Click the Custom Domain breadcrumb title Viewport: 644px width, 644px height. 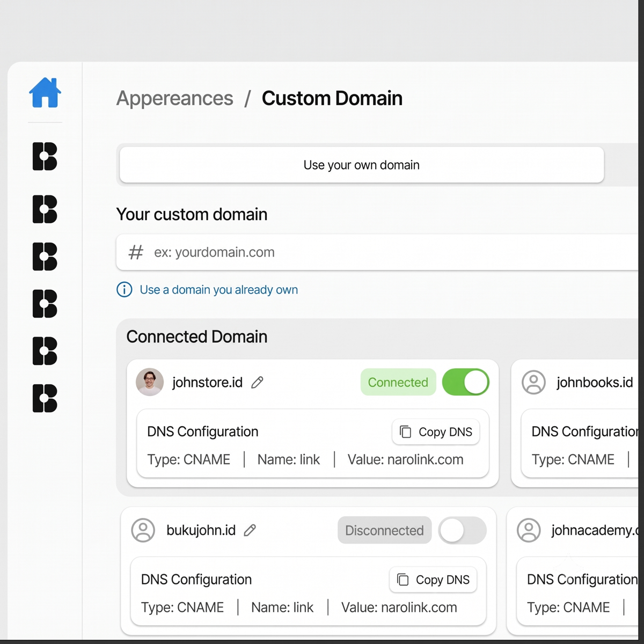(332, 99)
